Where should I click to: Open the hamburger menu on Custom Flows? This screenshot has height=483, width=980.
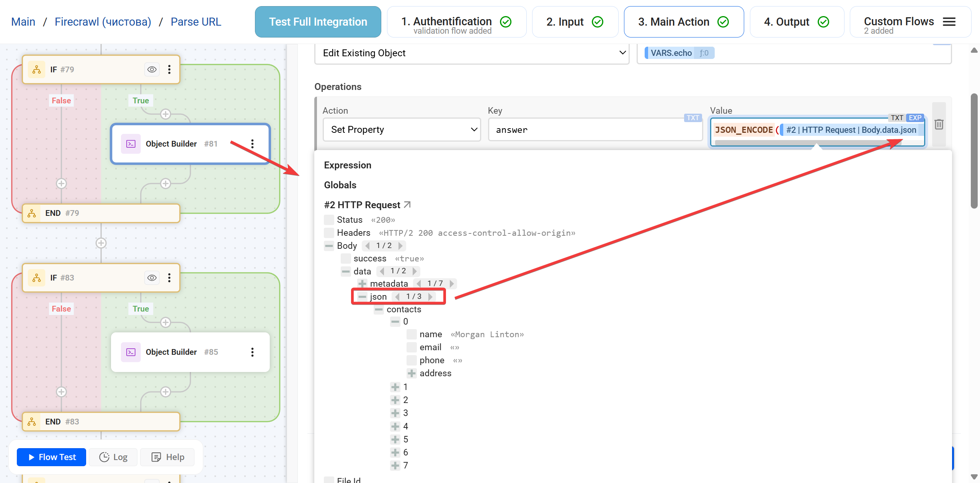click(x=949, y=22)
